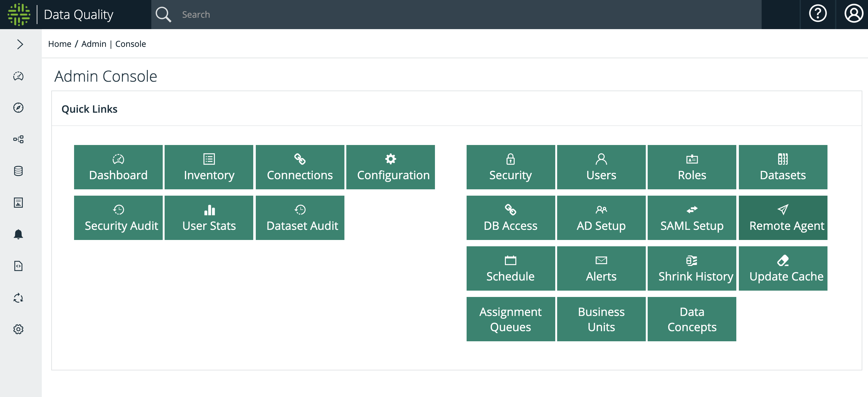Open the report icon in the sidebar

[x=19, y=203]
